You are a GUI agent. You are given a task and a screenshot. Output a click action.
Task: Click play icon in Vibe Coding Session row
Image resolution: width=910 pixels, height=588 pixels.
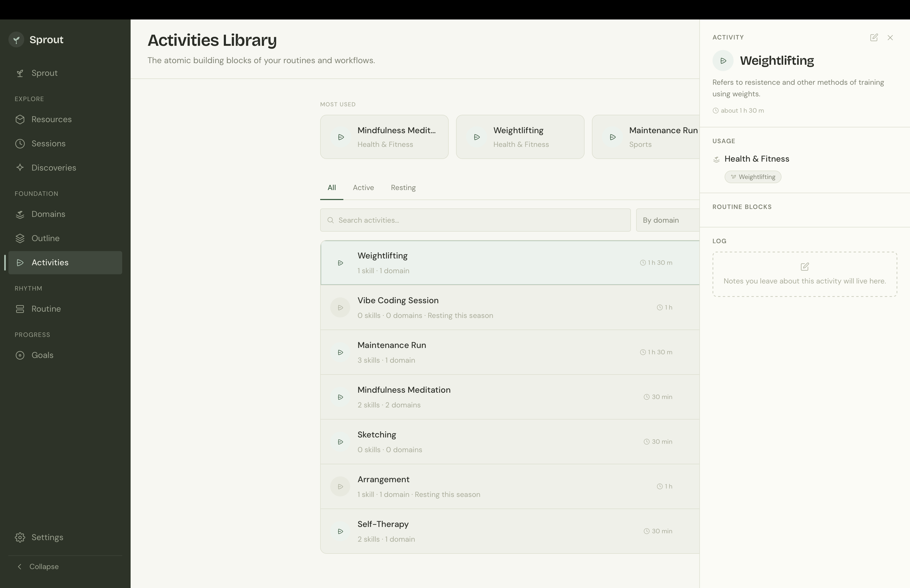(x=340, y=308)
